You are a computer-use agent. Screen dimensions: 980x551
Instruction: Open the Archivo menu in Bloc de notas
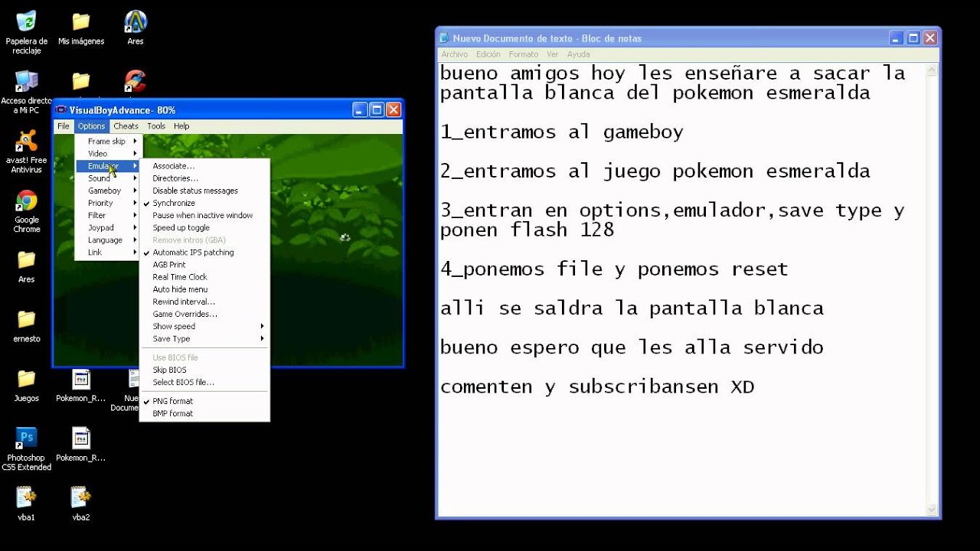coord(454,54)
